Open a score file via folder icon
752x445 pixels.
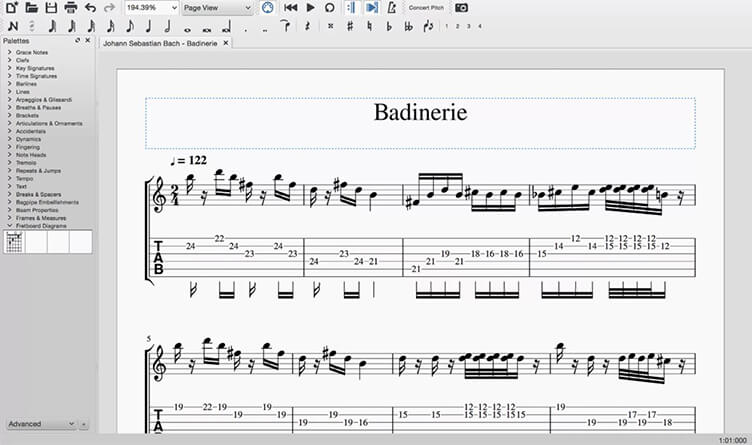[32, 8]
